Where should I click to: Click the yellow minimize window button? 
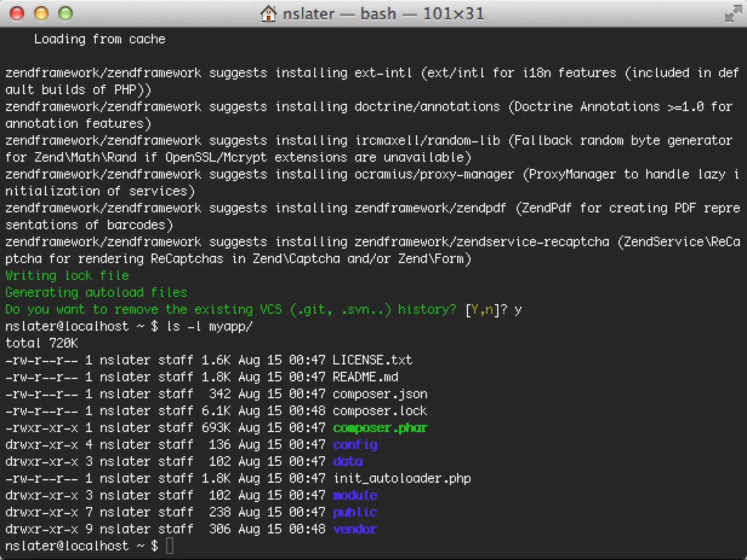(x=41, y=14)
